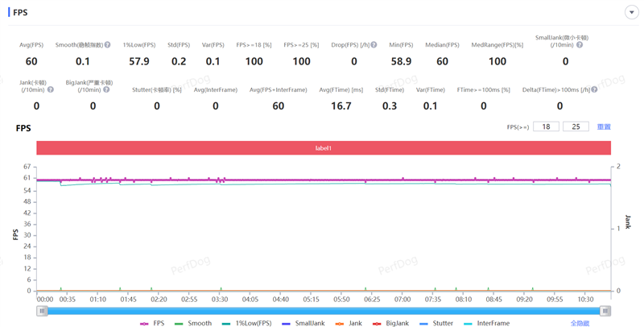Screen dimensions: 644x327
Task: Click the right handle of the time range bar
Action: (605, 311)
